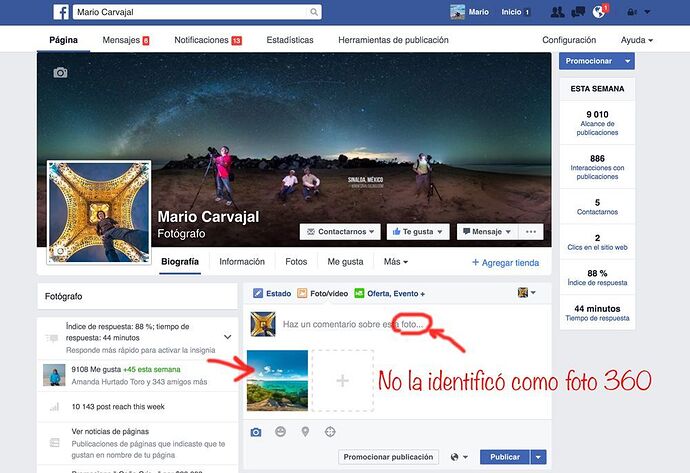The height and width of the screenshot is (473, 690).
Task: Click the Promocionar button
Action: click(x=589, y=61)
